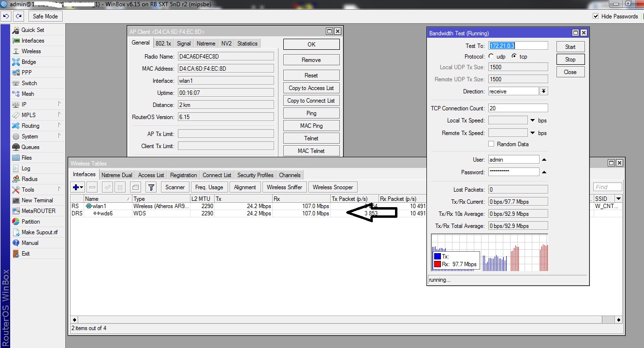This screenshot has width=644, height=348.
Task: Open Files in the sidebar
Action: point(27,158)
